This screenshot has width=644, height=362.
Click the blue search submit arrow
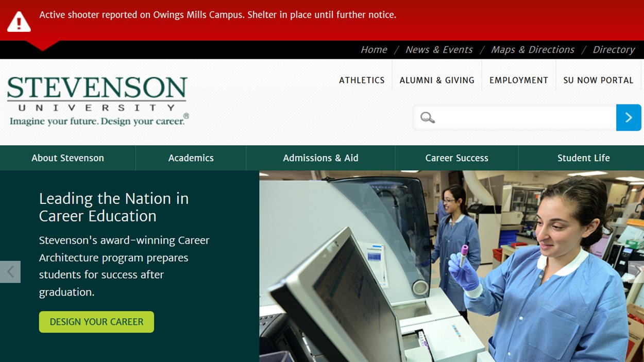(629, 117)
